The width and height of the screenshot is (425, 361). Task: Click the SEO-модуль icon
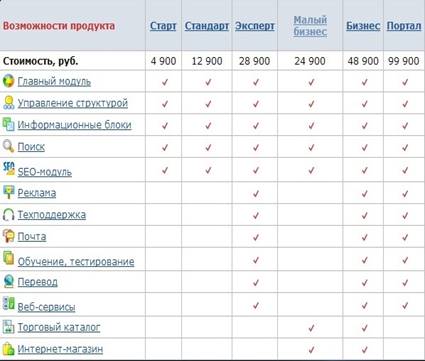pos(8,169)
